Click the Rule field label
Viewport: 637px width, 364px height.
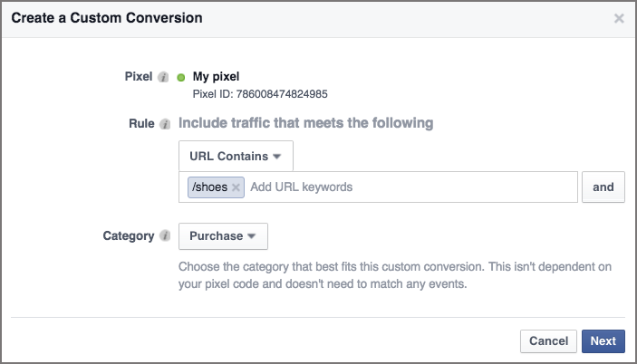coord(141,123)
